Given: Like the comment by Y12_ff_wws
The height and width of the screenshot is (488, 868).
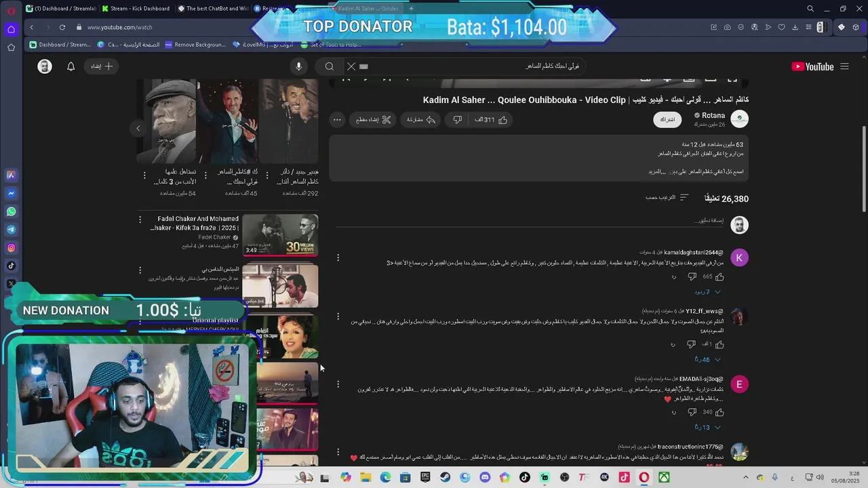Looking at the screenshot, I should [719, 344].
